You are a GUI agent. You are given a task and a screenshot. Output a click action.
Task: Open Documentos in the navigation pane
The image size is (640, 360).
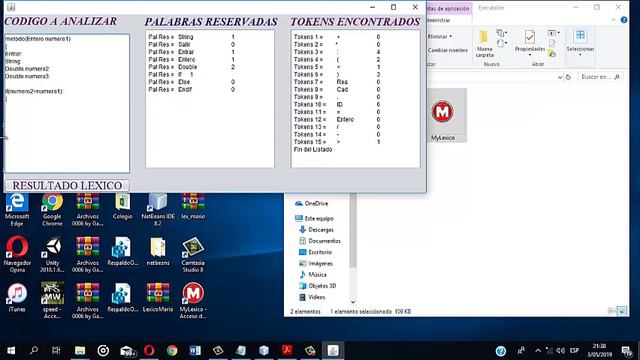(x=320, y=241)
